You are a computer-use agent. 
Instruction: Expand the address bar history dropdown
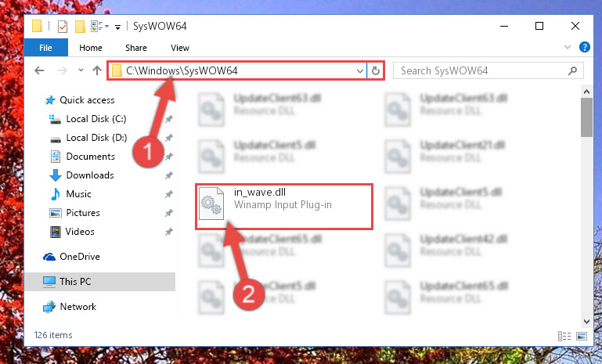click(360, 71)
